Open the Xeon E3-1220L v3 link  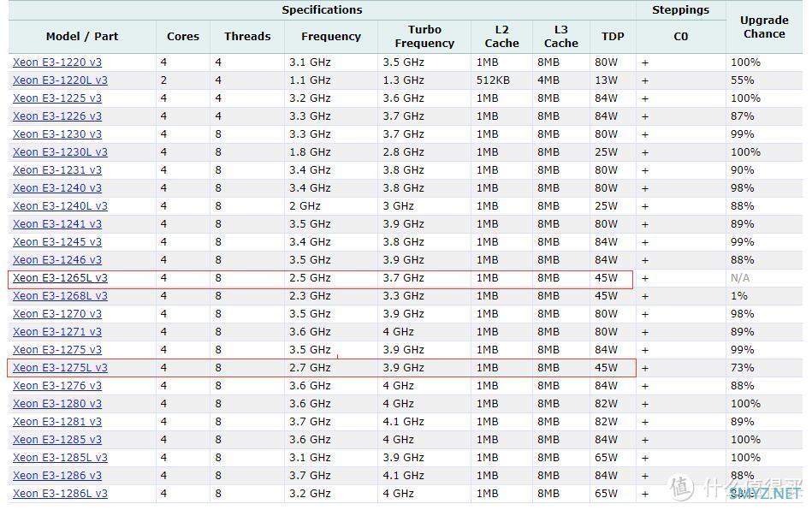[60, 80]
